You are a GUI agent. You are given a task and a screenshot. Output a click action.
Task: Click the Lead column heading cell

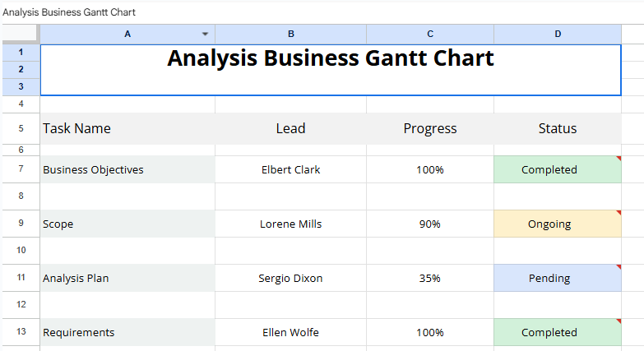tap(290, 128)
